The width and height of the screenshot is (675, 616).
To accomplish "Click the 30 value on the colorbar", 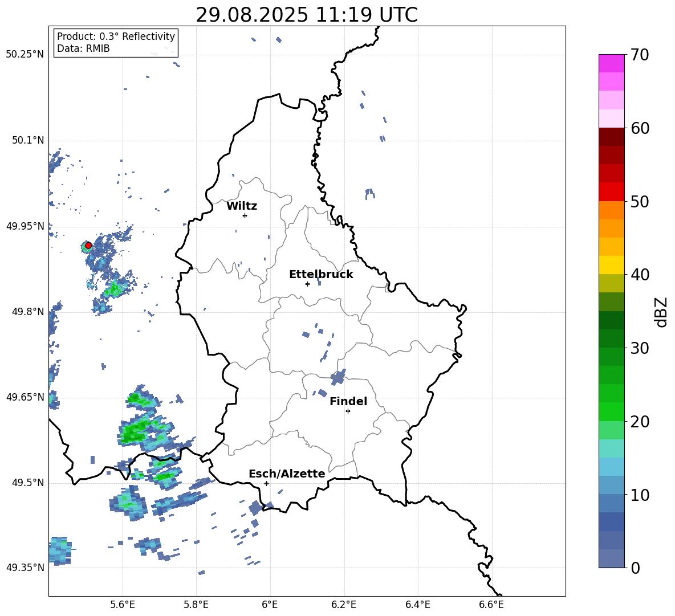I will click(x=640, y=348).
